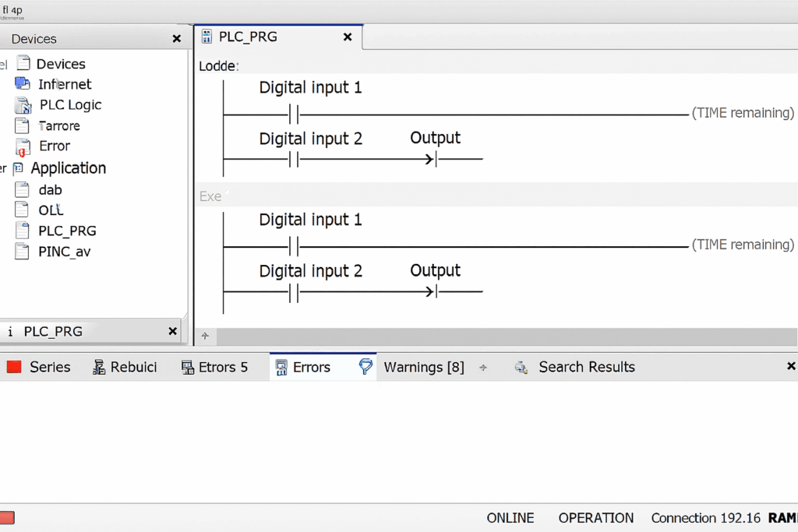
Task: Click the filter funnel icon beside Warnings
Action: point(365,366)
